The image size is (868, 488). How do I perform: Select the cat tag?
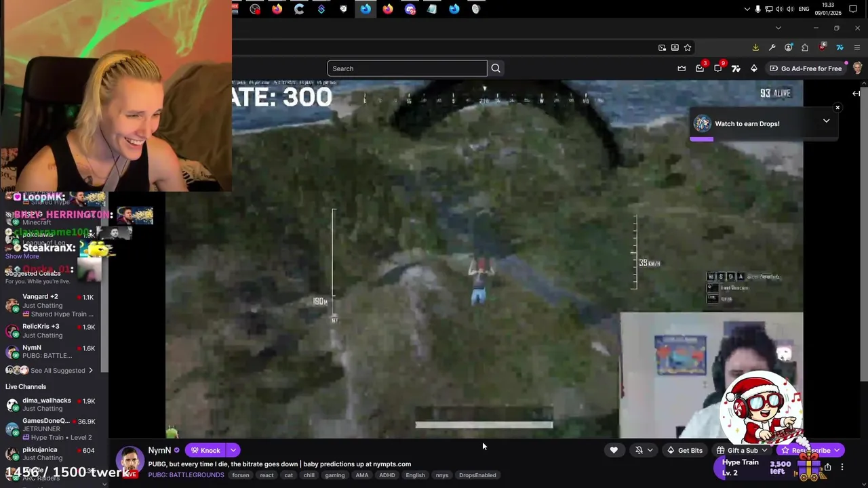288,475
